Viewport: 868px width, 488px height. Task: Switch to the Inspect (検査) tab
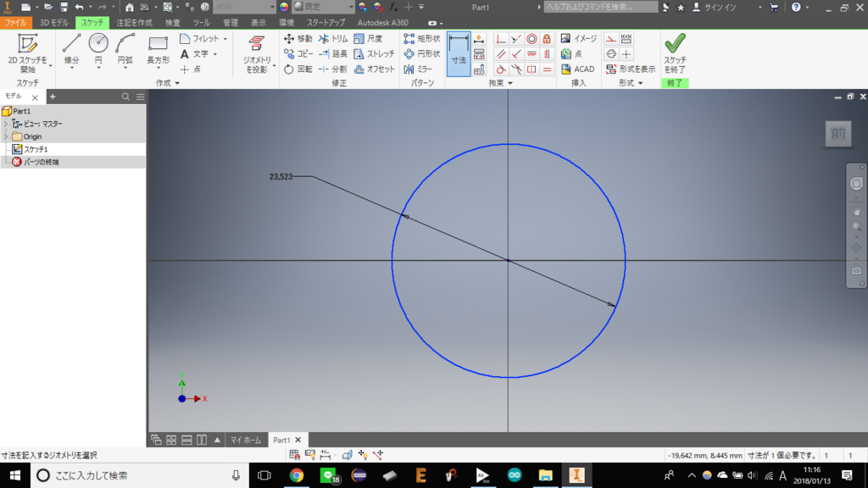coord(173,23)
